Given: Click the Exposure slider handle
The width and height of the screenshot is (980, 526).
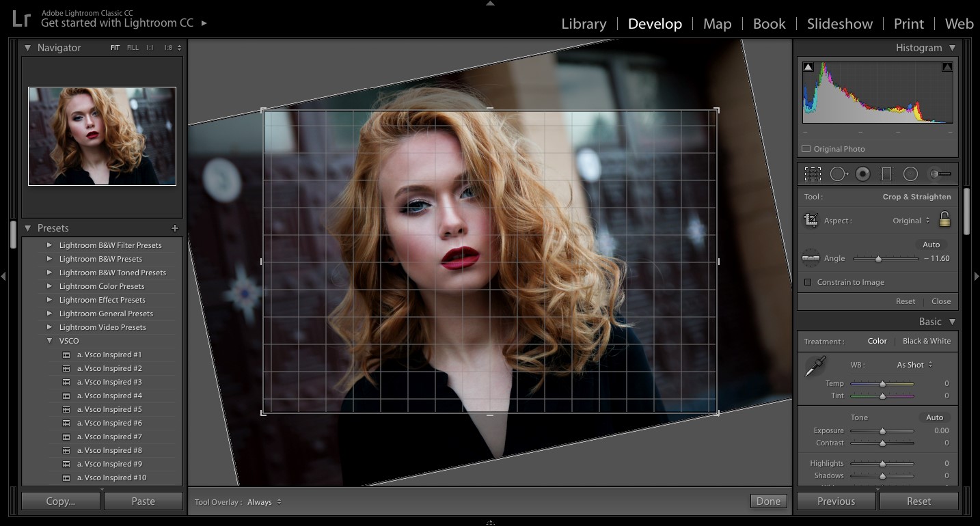Looking at the screenshot, I should (882, 431).
